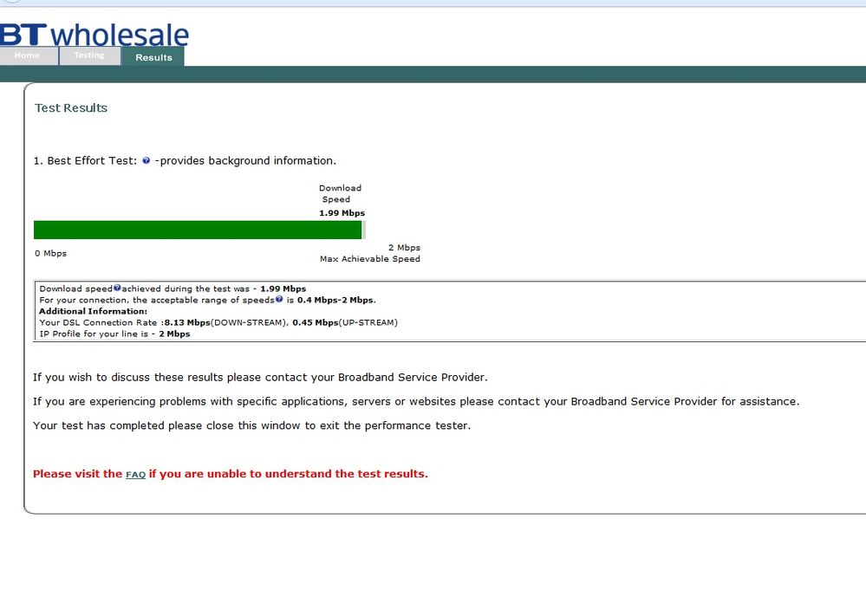866x616 pixels.
Task: Click 'If you wish to discuss these results' line
Action: pos(260,378)
